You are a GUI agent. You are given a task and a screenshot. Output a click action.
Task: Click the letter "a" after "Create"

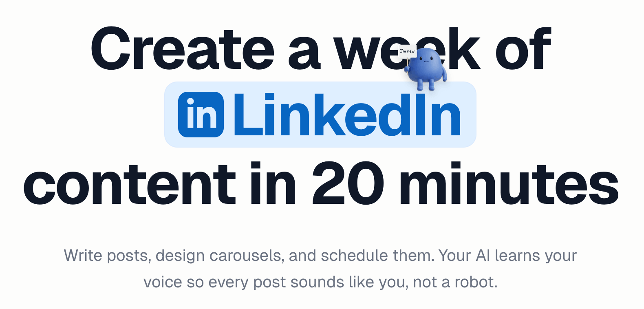(x=304, y=53)
